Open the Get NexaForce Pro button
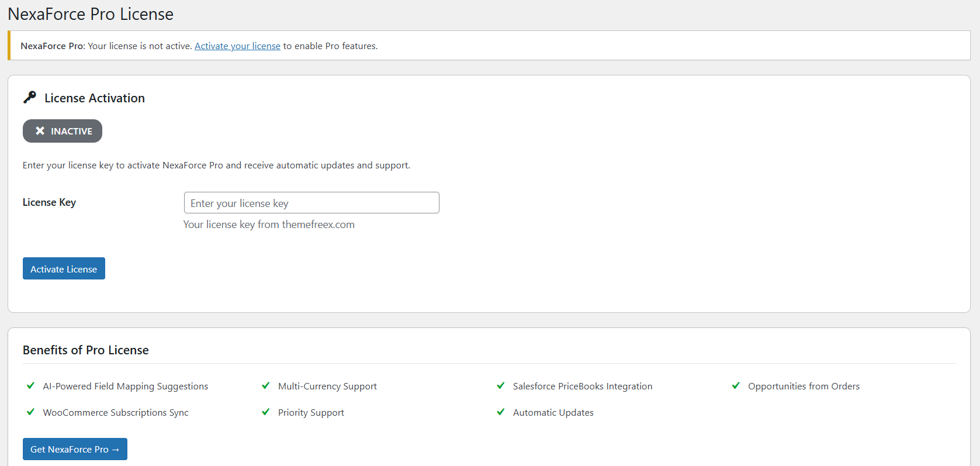The image size is (980, 466). pos(75,449)
